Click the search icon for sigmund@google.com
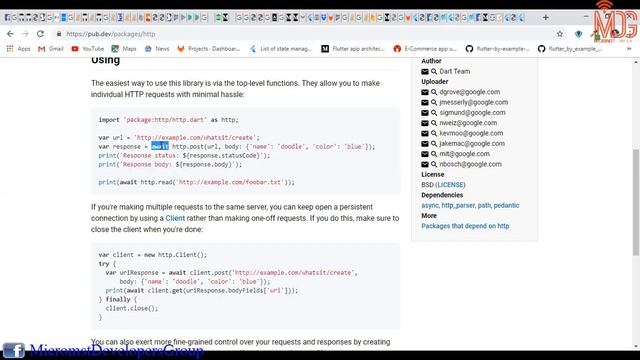640x360 pixels. click(434, 113)
